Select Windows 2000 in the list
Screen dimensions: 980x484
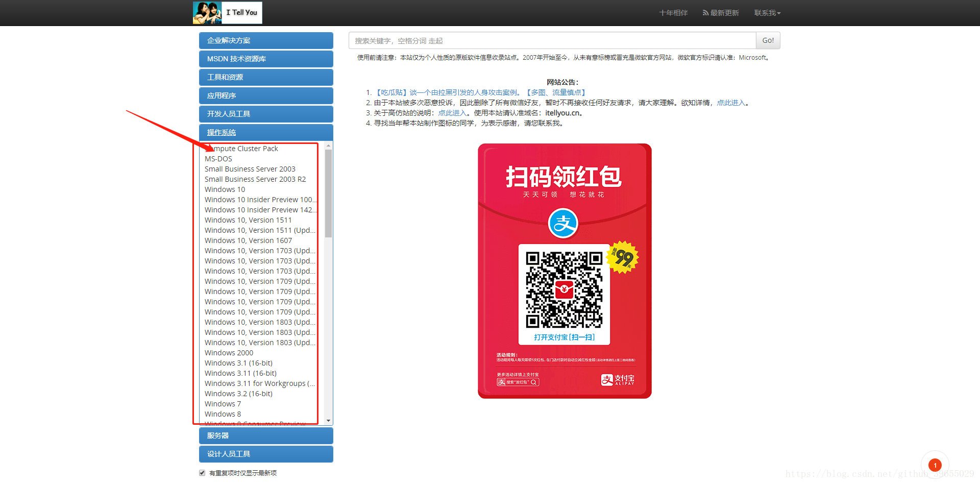point(229,353)
